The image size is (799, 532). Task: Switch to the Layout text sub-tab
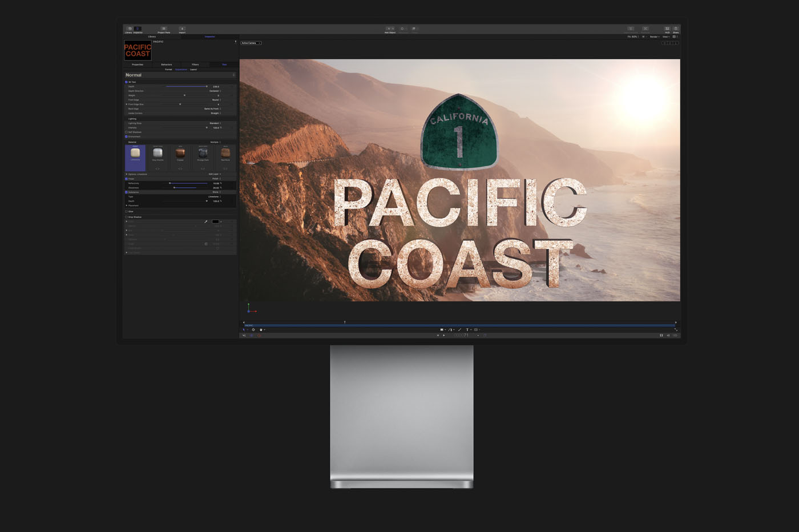pyautogui.click(x=193, y=70)
